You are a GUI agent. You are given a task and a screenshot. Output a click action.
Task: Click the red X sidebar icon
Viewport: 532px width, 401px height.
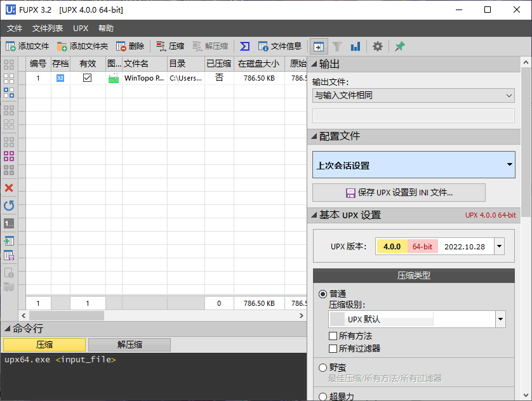[x=9, y=188]
